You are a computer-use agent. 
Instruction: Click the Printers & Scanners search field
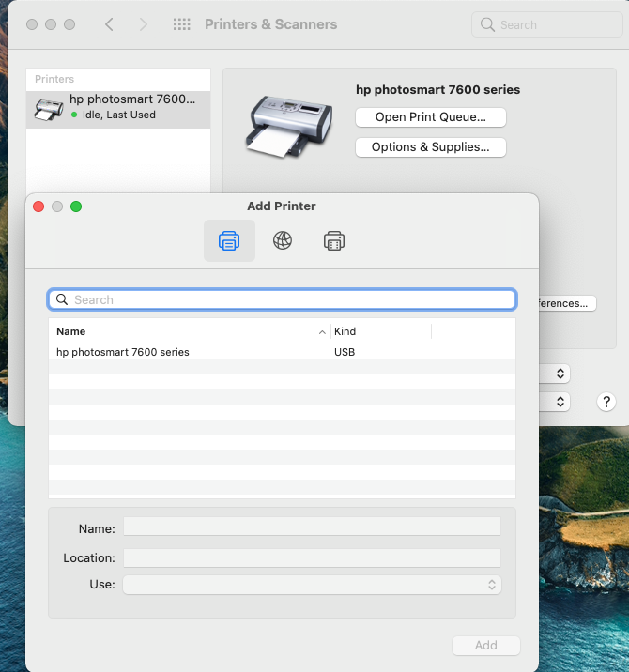[x=547, y=24]
